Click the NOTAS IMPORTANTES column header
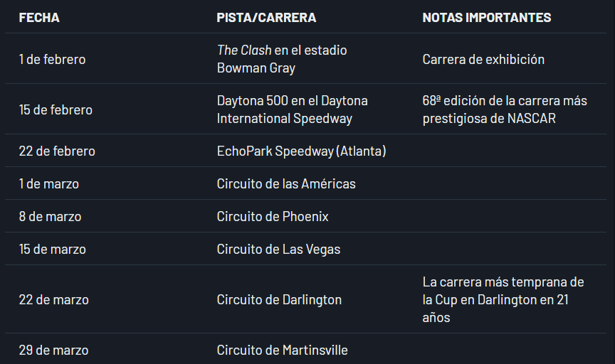Screen dimensions: 615x364 [487, 18]
